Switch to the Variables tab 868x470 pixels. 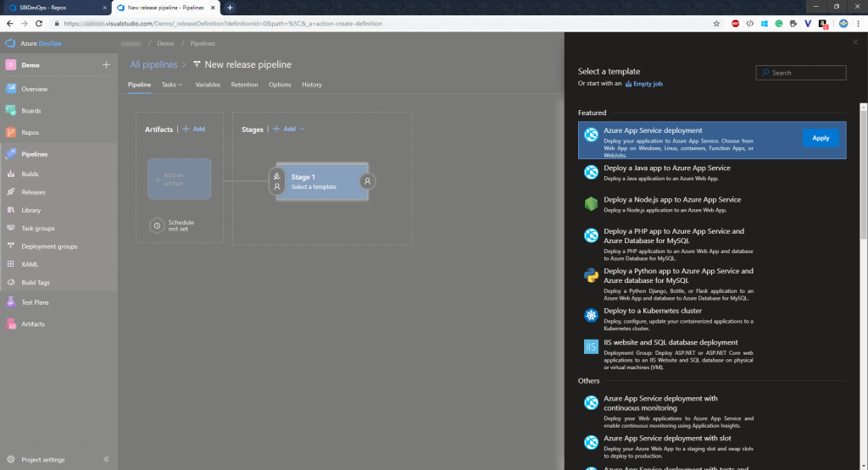pos(208,85)
